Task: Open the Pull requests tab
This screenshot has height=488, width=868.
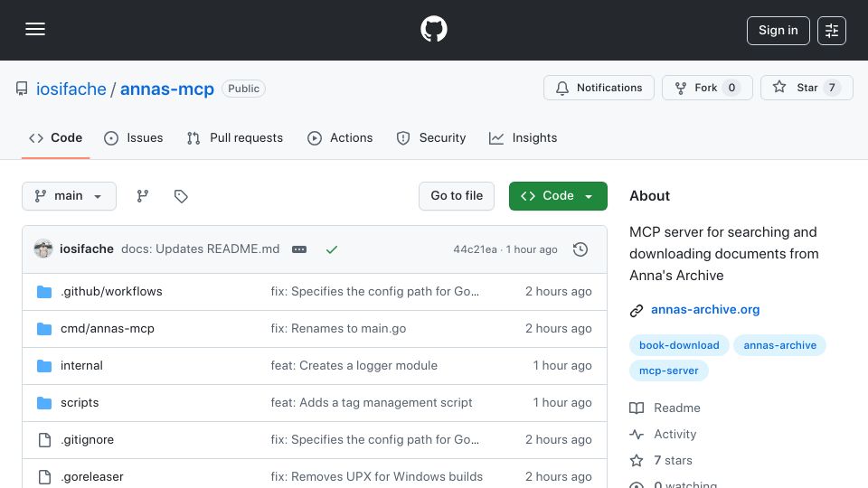Action: tap(235, 137)
